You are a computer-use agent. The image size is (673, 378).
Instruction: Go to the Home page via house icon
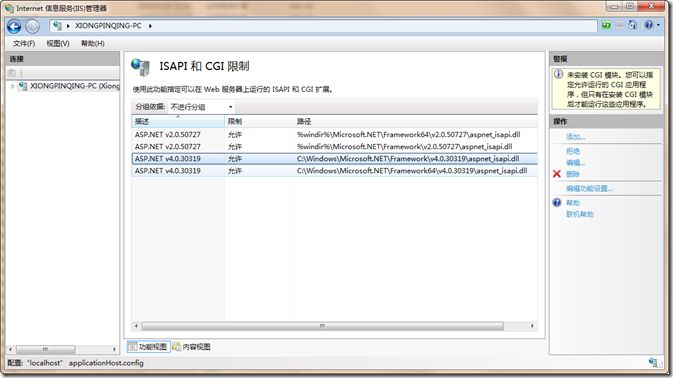point(632,25)
